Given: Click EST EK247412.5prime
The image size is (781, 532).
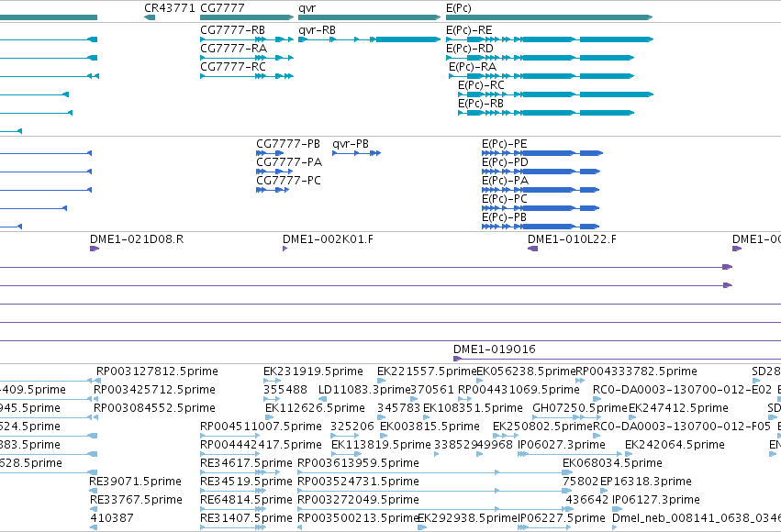Looking at the screenshot, I should (632, 417).
